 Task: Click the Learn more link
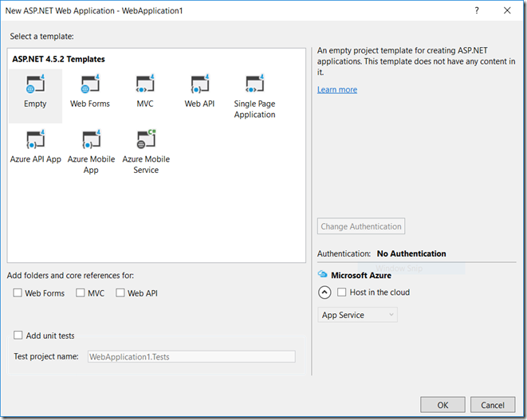point(337,90)
